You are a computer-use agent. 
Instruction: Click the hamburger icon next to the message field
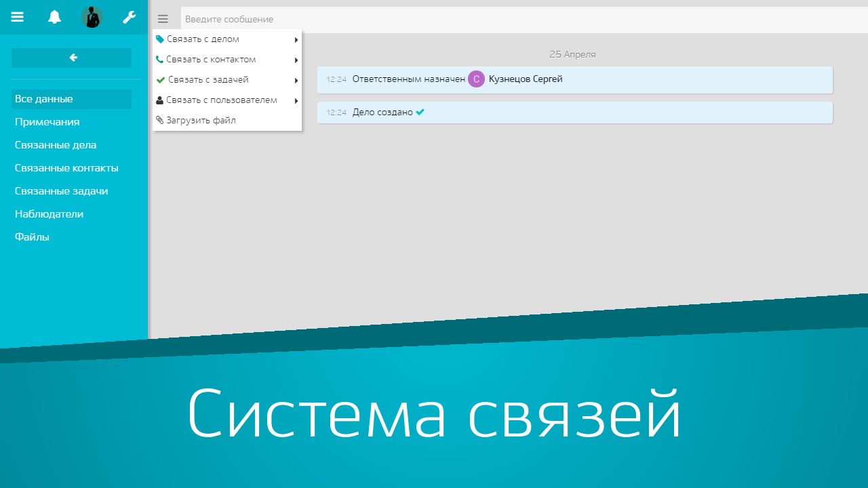click(163, 19)
